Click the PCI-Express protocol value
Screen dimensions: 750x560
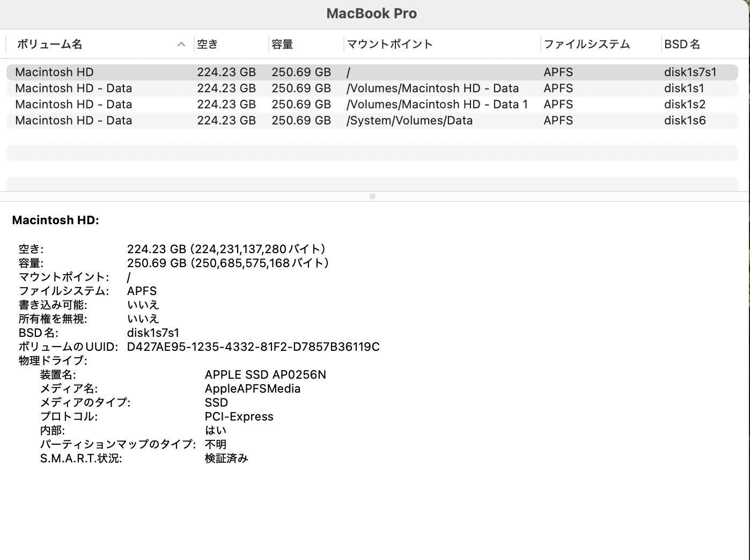[239, 416]
